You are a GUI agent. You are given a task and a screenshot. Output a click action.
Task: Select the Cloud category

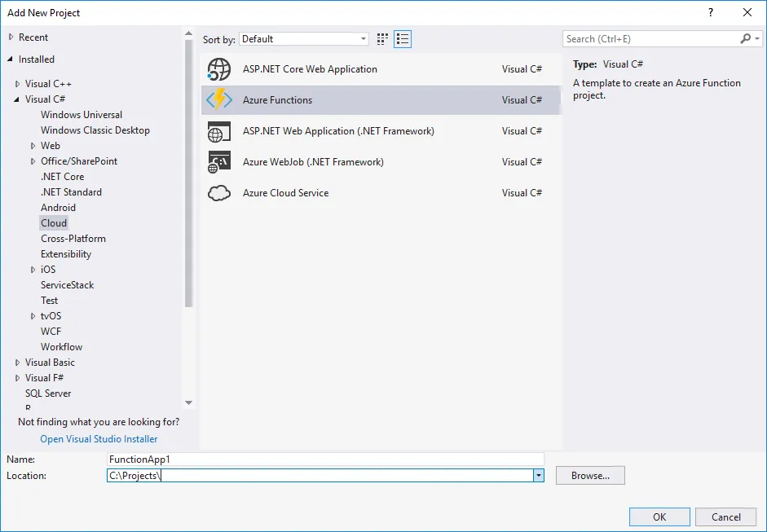coord(53,223)
